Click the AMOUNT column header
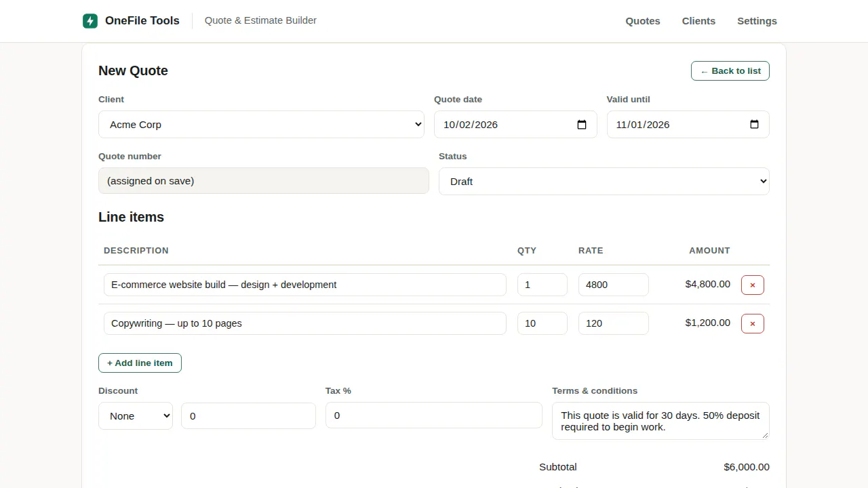Viewport: 868px width, 488px height. 709,251
